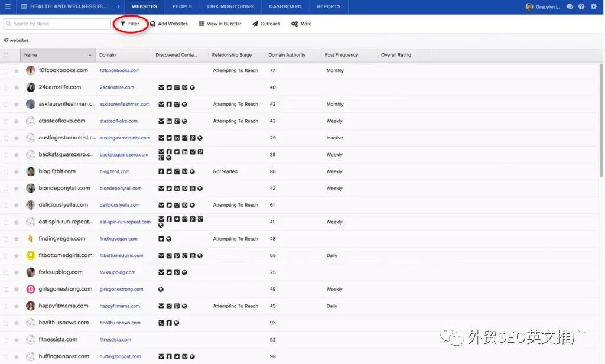Click the Filter button
Screen dimensions: 605x364
tap(130, 24)
